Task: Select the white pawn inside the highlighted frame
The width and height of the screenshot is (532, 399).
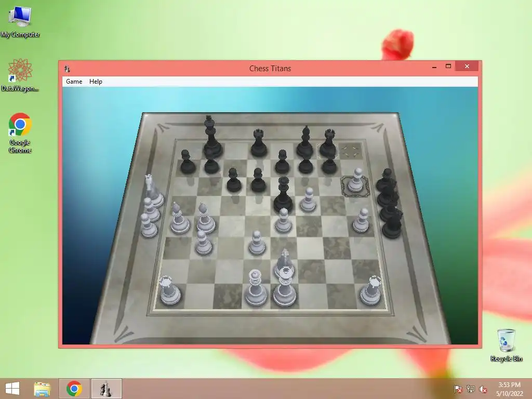Action: (x=355, y=180)
